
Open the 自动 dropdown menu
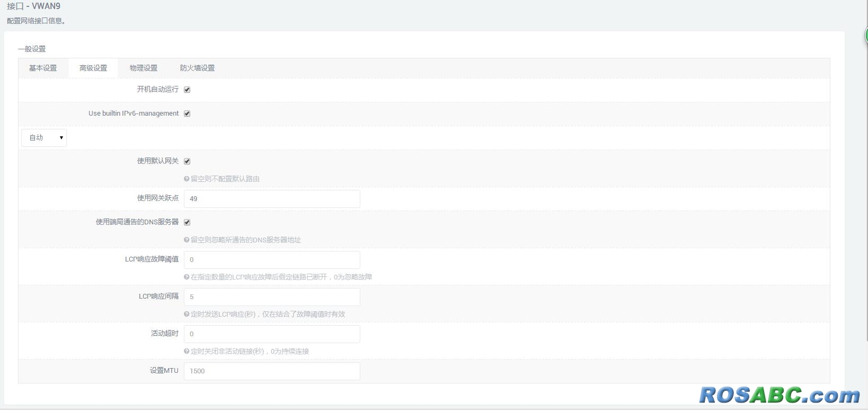pyautogui.click(x=44, y=137)
